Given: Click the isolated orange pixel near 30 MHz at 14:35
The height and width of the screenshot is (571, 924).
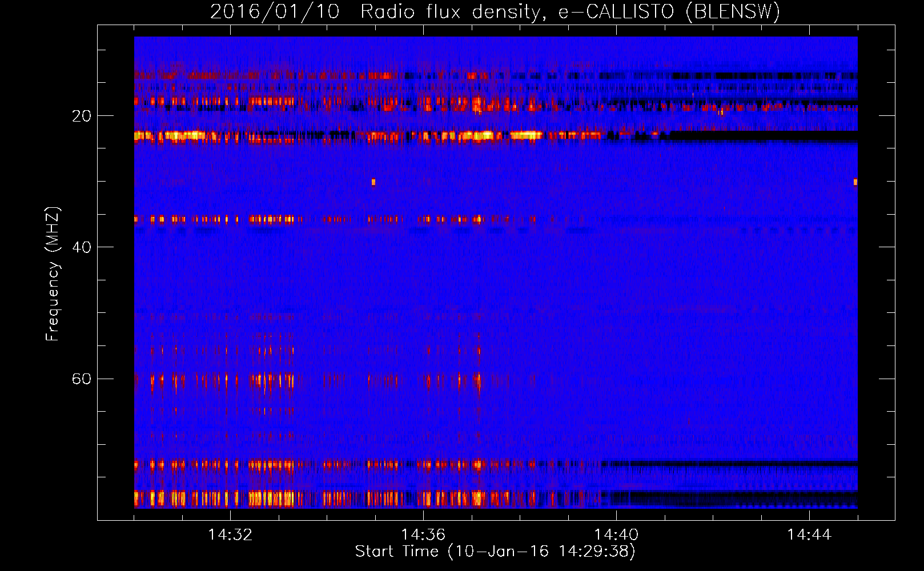Looking at the screenshot, I should point(373,182).
